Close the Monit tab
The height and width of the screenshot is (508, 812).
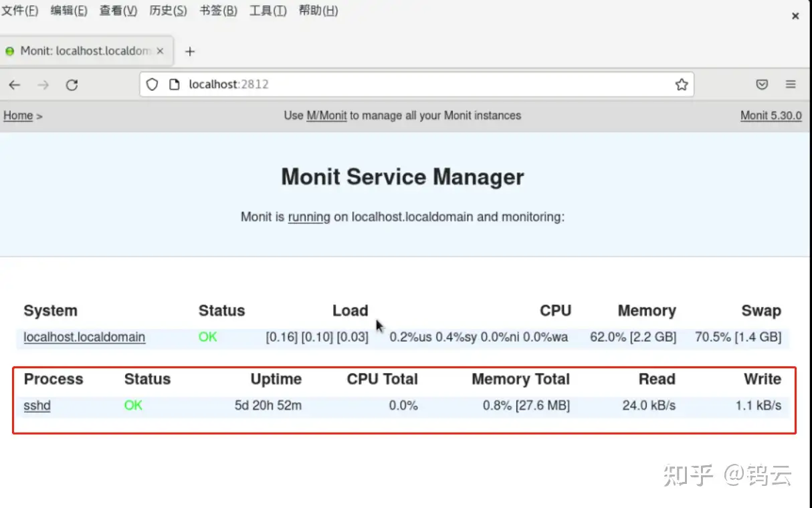pos(160,51)
